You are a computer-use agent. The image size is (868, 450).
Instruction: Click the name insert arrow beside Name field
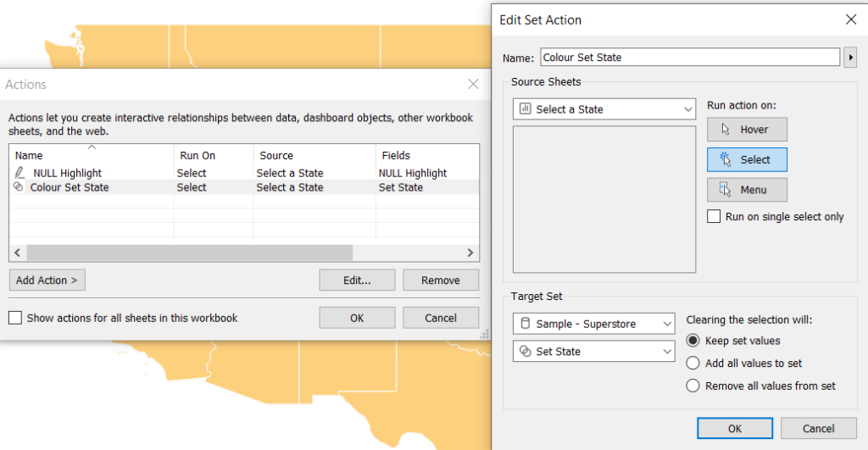tap(850, 58)
